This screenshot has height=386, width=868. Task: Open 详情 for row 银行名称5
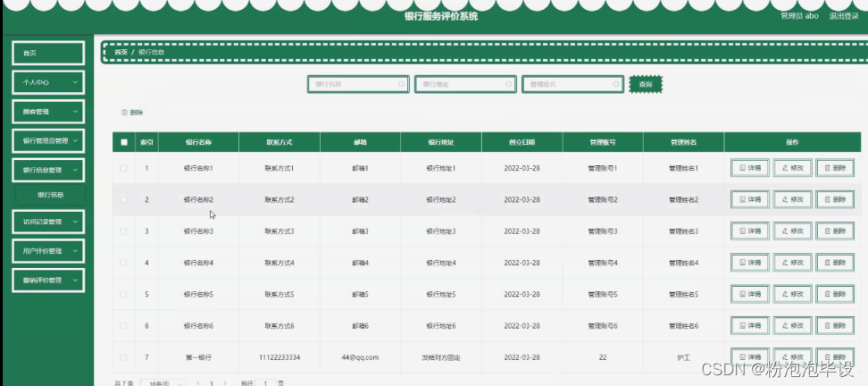pyautogui.click(x=750, y=294)
